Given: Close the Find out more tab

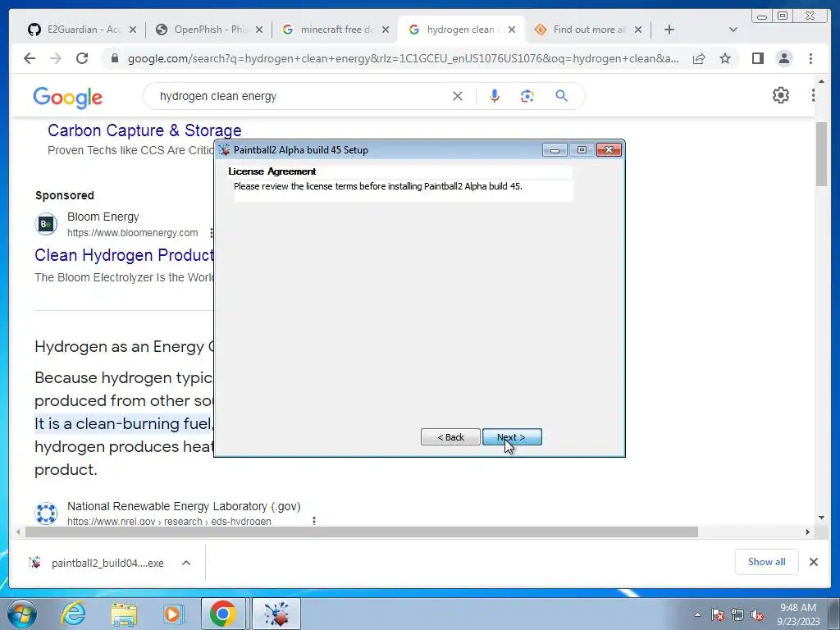Looking at the screenshot, I should tap(638, 30).
